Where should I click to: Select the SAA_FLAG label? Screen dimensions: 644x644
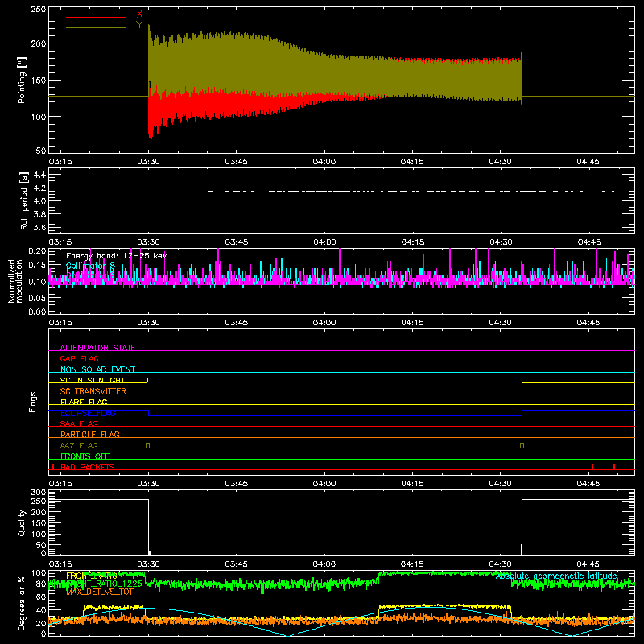click(79, 423)
